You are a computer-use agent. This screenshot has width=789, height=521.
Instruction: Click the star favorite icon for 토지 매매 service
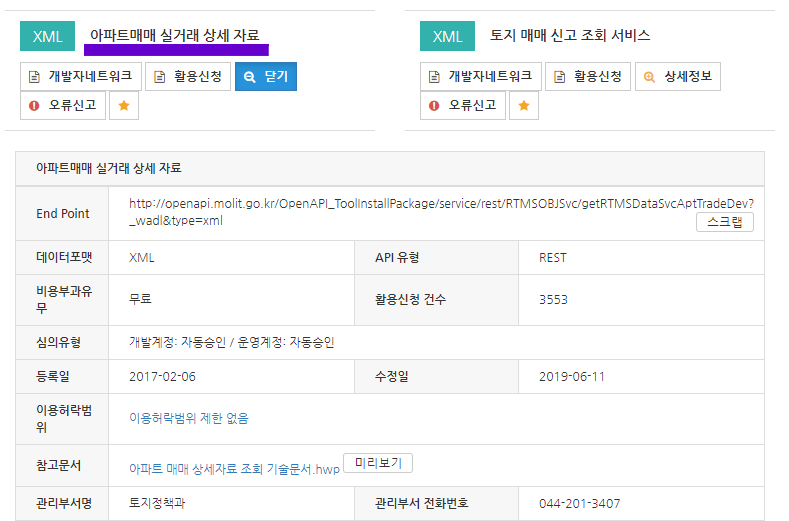[524, 105]
